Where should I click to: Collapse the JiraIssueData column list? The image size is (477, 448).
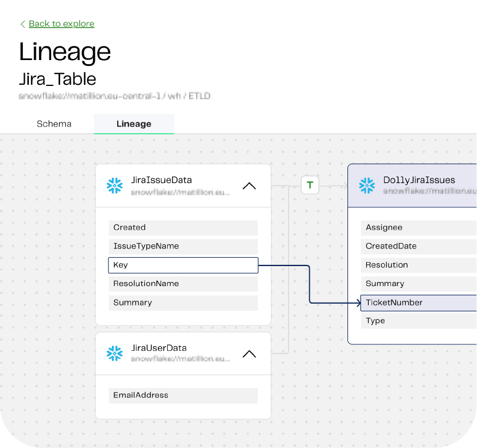[x=249, y=185]
